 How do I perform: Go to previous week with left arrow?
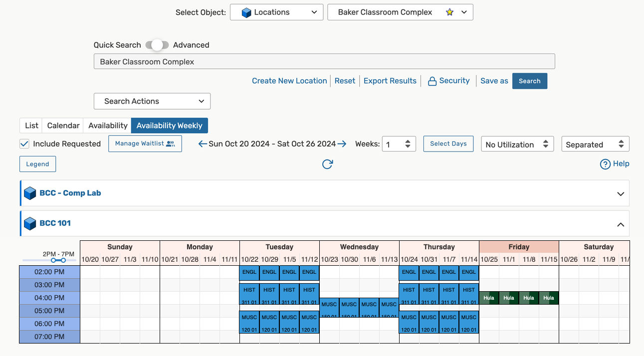(202, 144)
